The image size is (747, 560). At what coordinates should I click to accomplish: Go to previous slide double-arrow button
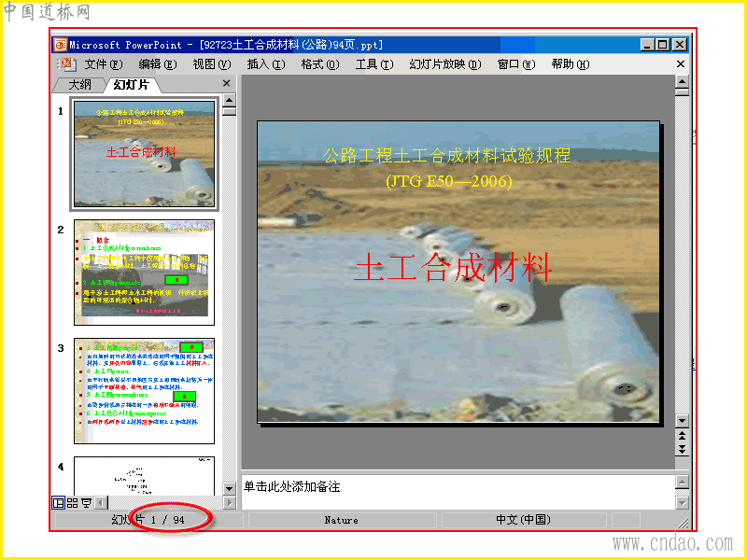[683, 435]
